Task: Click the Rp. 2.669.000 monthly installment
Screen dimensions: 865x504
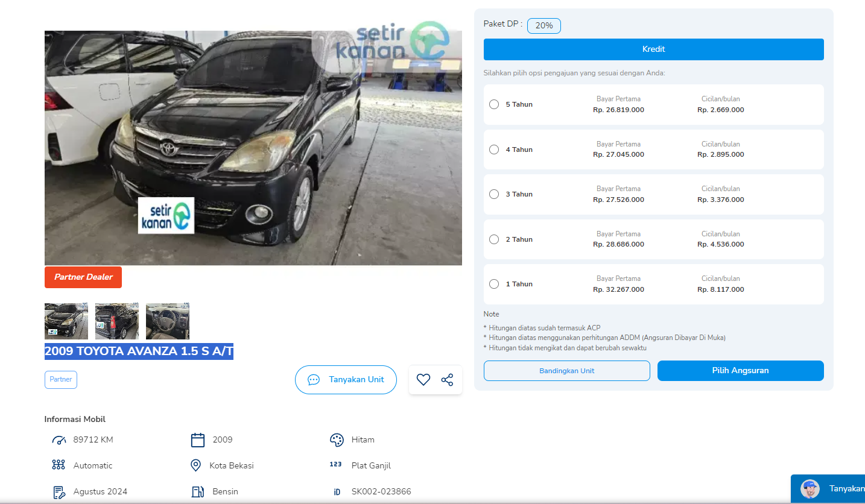Action: point(721,110)
